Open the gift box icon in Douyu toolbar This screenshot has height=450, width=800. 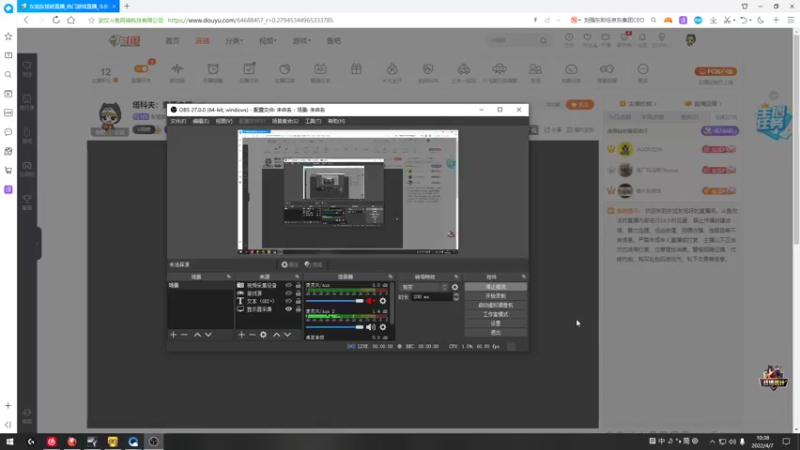click(356, 69)
